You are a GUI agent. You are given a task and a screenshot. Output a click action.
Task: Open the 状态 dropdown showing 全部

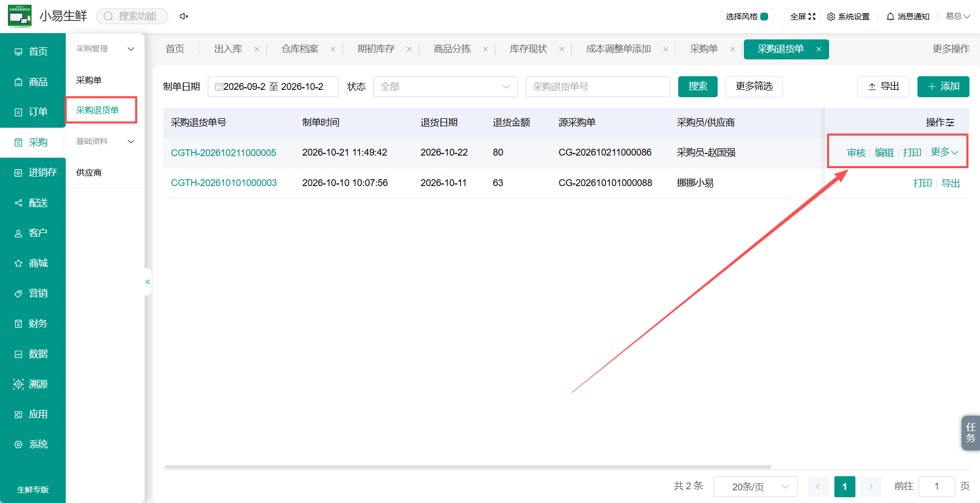pos(445,87)
